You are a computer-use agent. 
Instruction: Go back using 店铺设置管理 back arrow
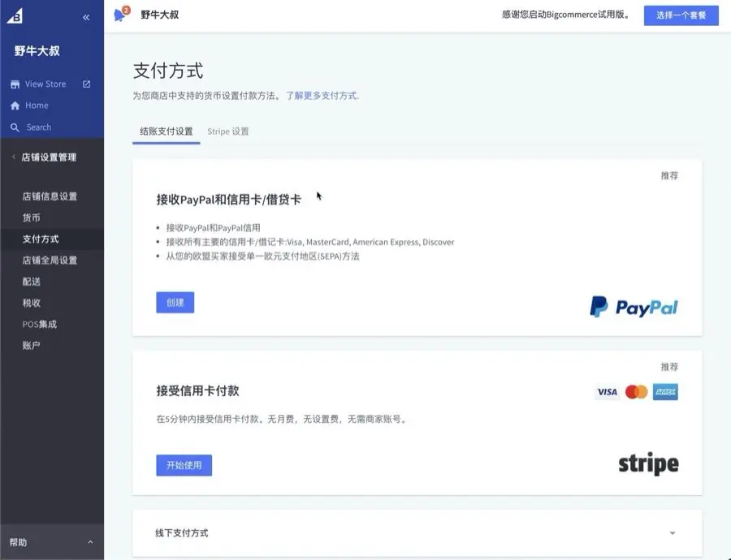14,157
